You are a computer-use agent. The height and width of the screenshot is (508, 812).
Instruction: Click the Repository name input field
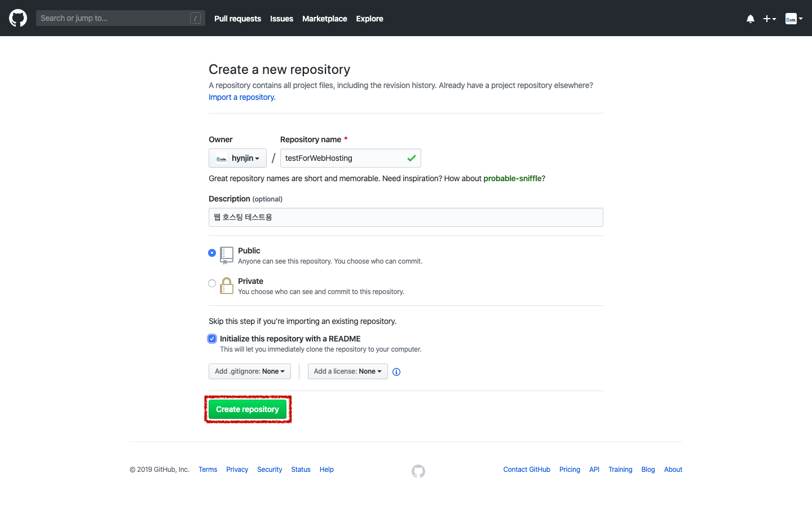pos(351,158)
